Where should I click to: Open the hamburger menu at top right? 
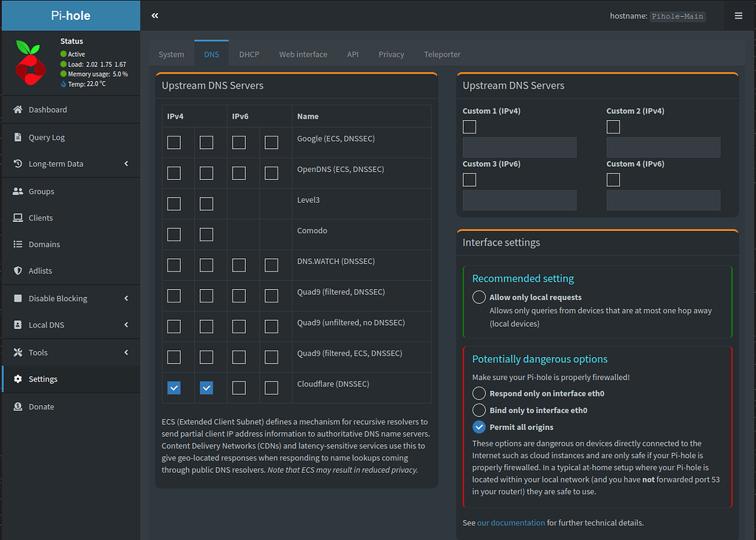coord(738,15)
